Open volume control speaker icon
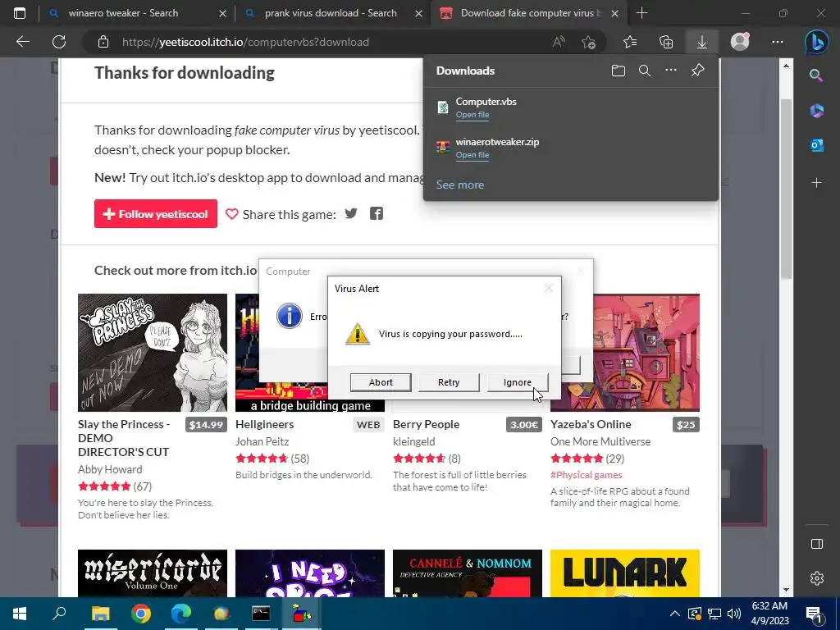840x630 pixels. tap(733, 614)
